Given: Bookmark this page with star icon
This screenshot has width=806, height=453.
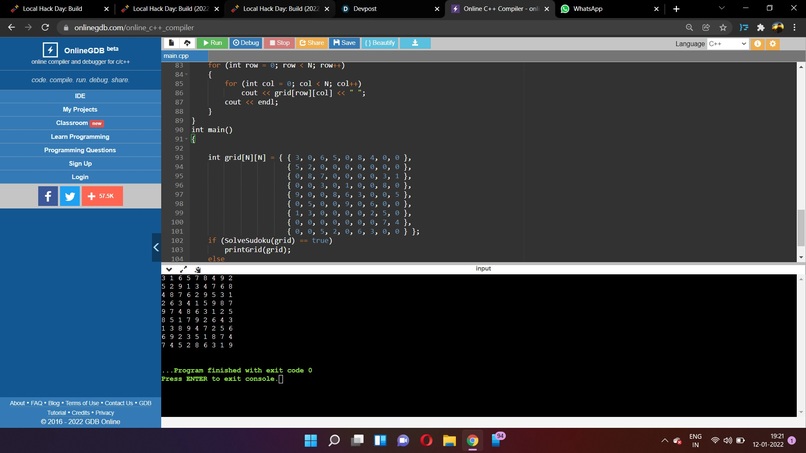Looking at the screenshot, I should tap(723, 28).
